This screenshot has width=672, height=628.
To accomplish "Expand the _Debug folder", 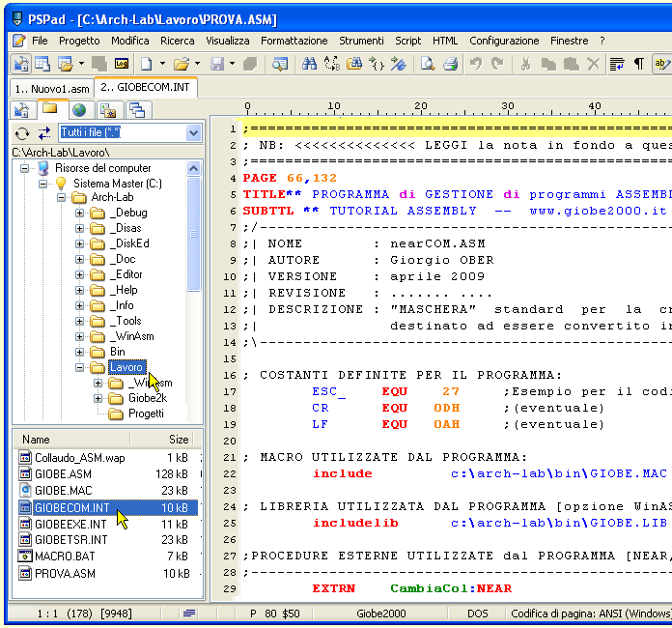I will 80,213.
